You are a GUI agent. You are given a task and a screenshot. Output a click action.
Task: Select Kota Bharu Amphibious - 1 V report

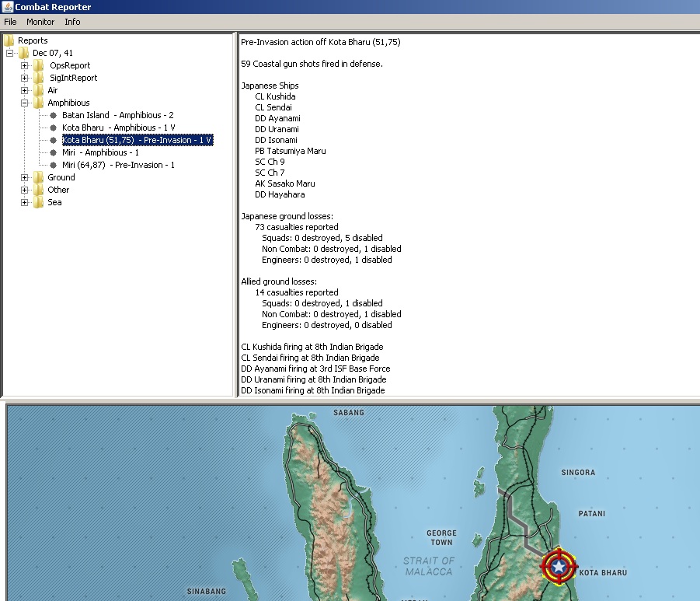118,128
